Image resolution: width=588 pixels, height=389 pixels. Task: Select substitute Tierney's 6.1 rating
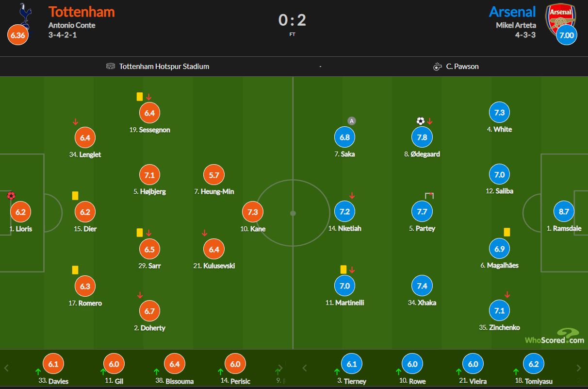[351, 364]
